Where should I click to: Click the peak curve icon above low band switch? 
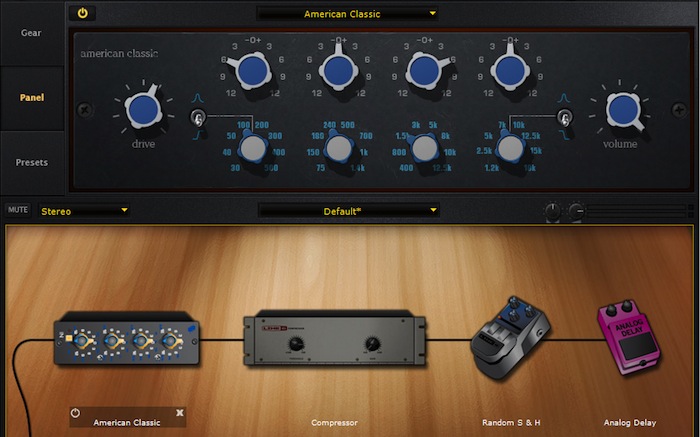[x=197, y=98]
